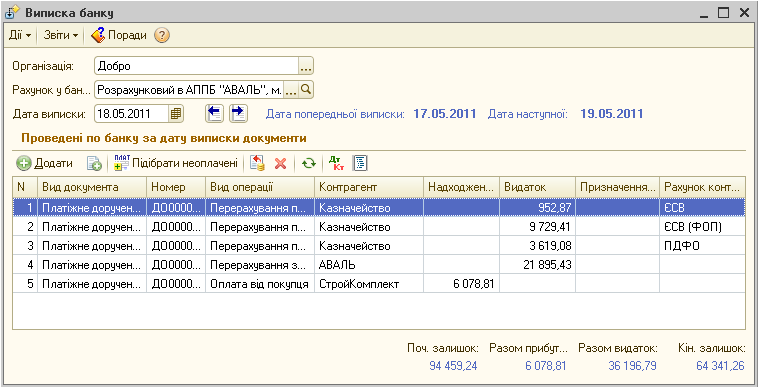Click the copy document icon beside Додати

coord(94,164)
